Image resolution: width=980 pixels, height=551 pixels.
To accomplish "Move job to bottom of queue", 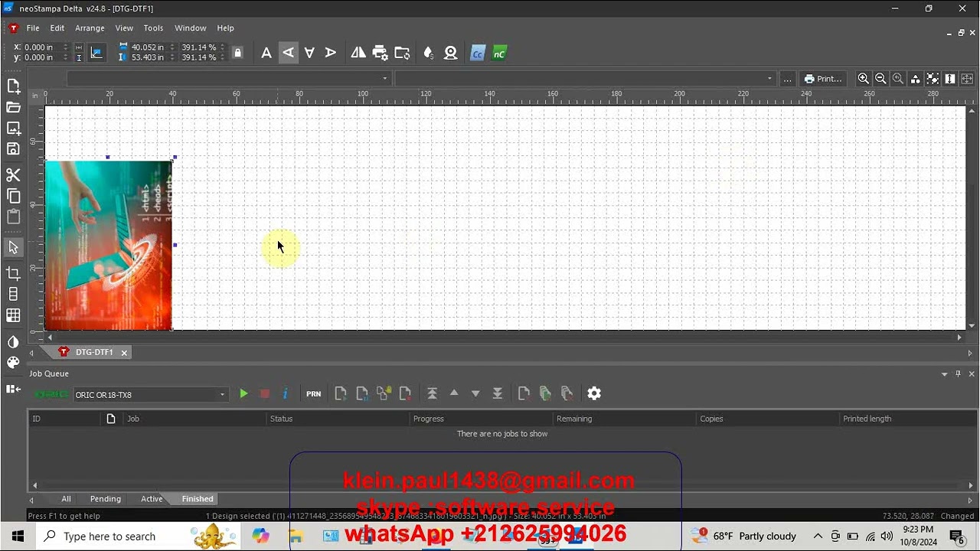I will click(x=498, y=393).
